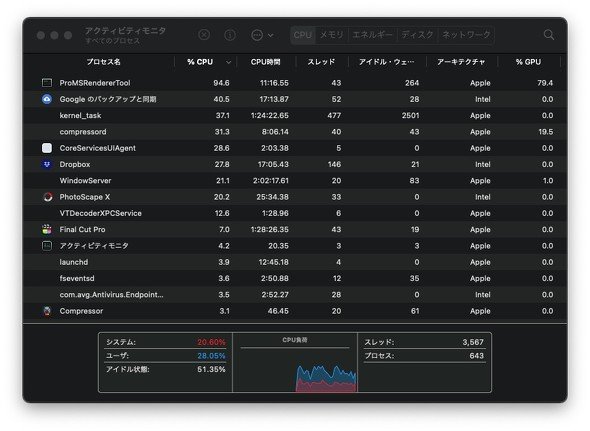The height and width of the screenshot is (431, 590).
Task: Click the 79.4 GPU percentage value
Action: [x=545, y=83]
